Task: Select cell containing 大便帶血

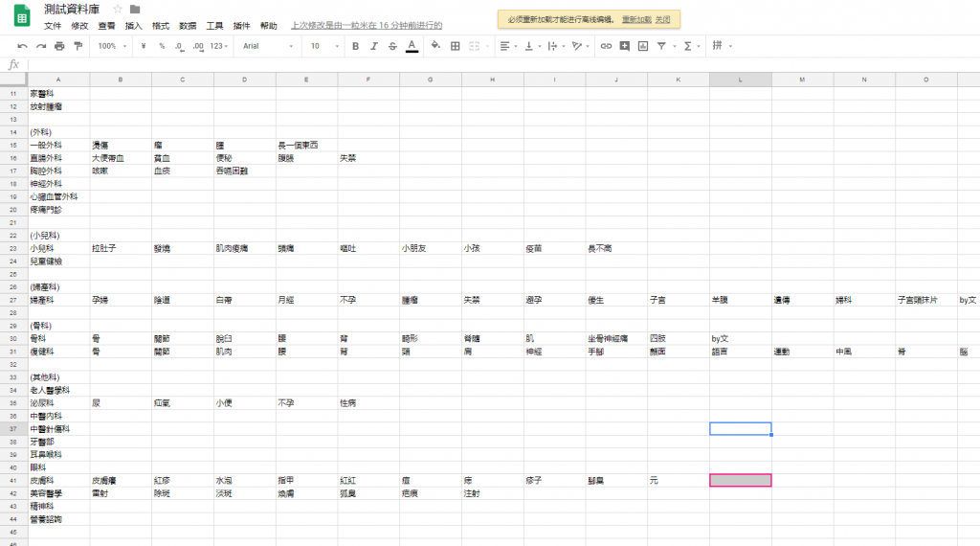Action: click(x=121, y=158)
